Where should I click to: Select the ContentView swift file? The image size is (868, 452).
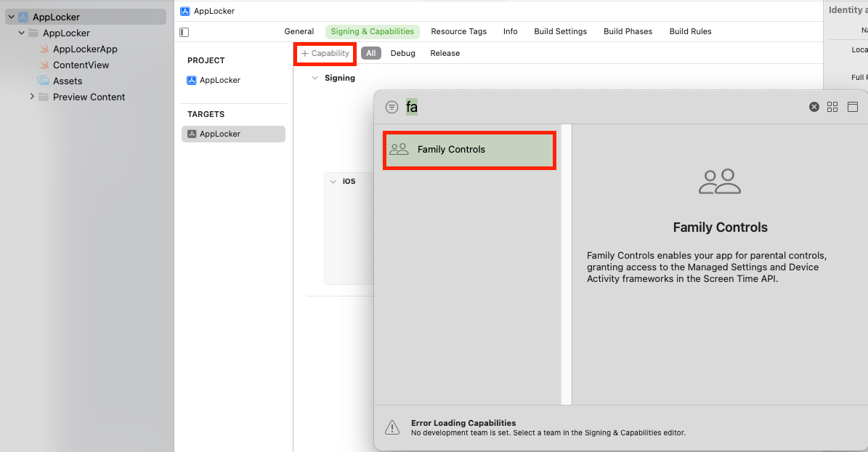tap(81, 65)
